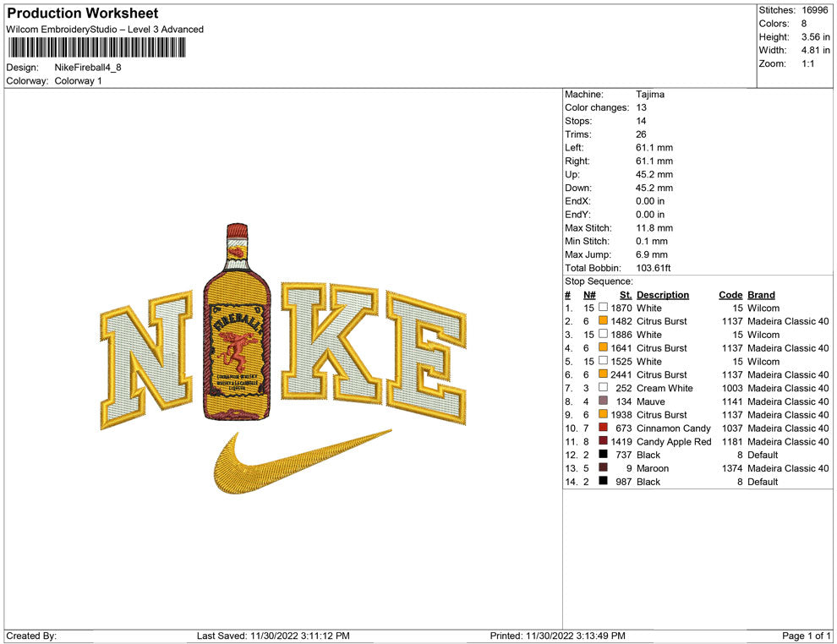The image size is (837, 644).
Task: Click the Zoom value 1:1
Action: coord(807,63)
